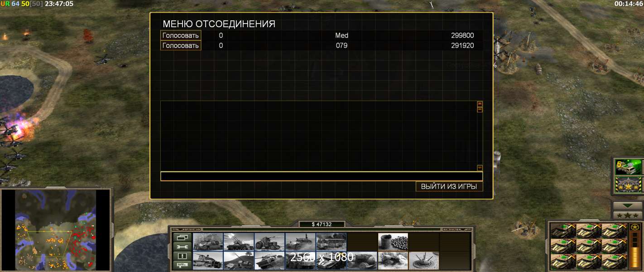Image resolution: width=644 pixels, height=272 pixels.
Task: Click the game timer 00:14:46
Action: pos(629,4)
